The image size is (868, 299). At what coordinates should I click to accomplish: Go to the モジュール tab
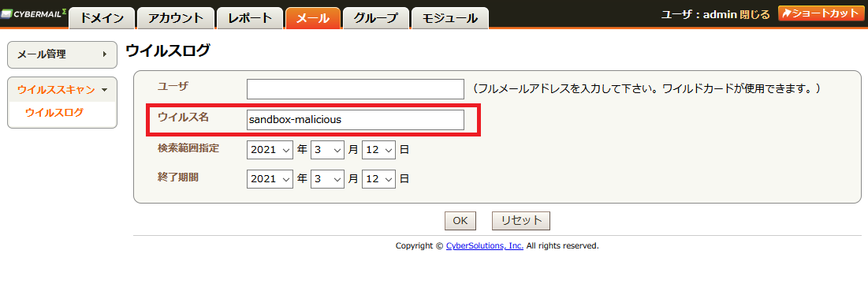450,17
